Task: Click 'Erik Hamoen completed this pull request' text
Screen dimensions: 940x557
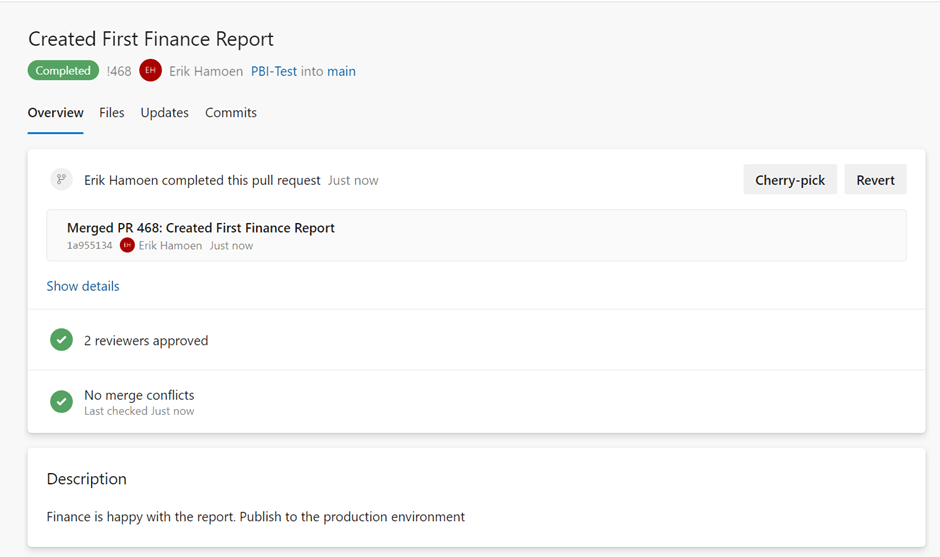Action: click(x=202, y=180)
